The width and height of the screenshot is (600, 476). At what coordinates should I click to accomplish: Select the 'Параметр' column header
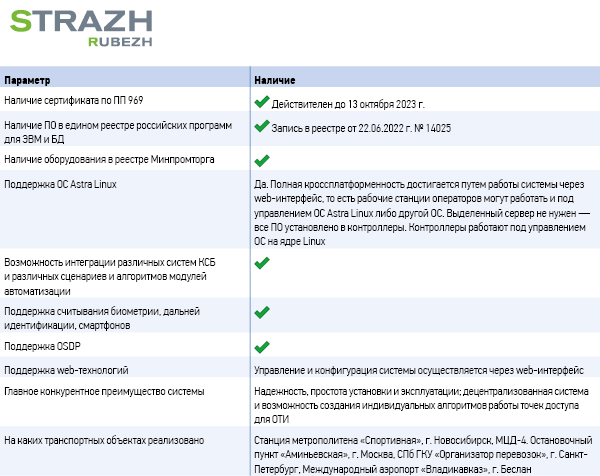click(28, 79)
